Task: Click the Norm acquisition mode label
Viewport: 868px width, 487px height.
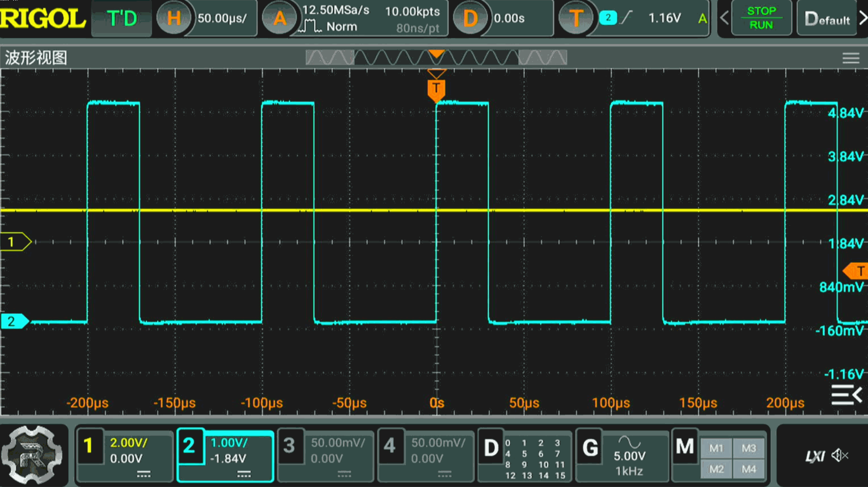Action: coord(342,27)
